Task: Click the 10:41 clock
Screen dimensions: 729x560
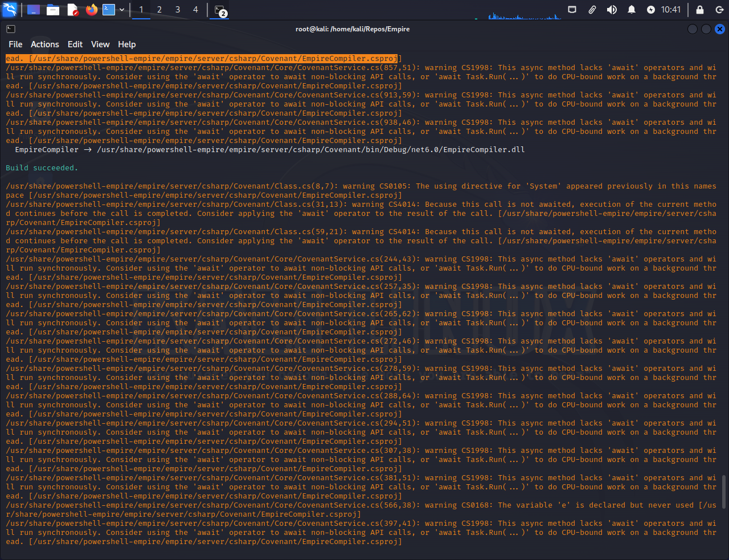Action: point(671,10)
